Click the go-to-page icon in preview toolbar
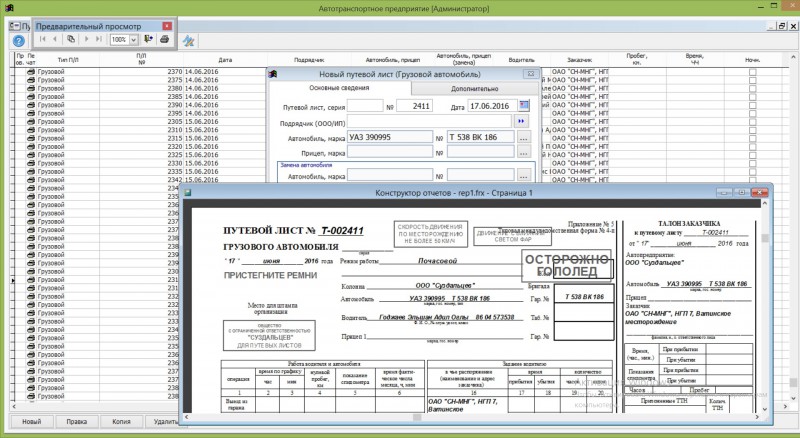 point(71,39)
